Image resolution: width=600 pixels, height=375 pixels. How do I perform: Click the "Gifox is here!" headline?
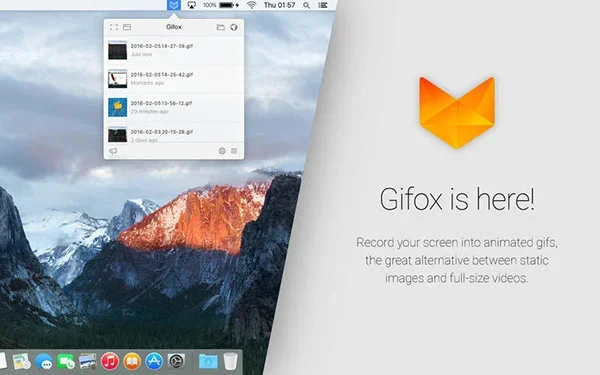click(x=457, y=199)
